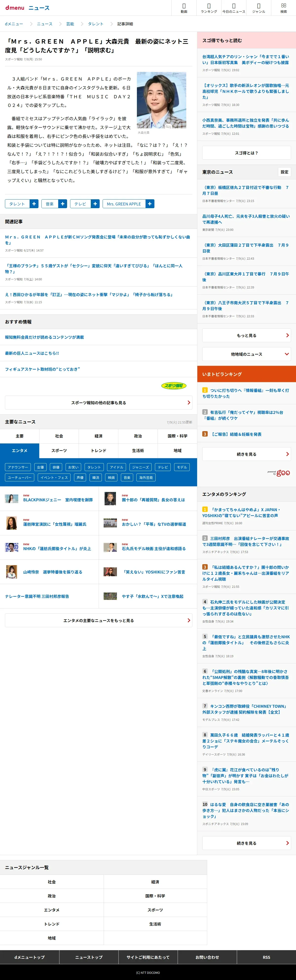Select the 社会 news tab
Viewport: 296px width, 980px height.
point(59,436)
